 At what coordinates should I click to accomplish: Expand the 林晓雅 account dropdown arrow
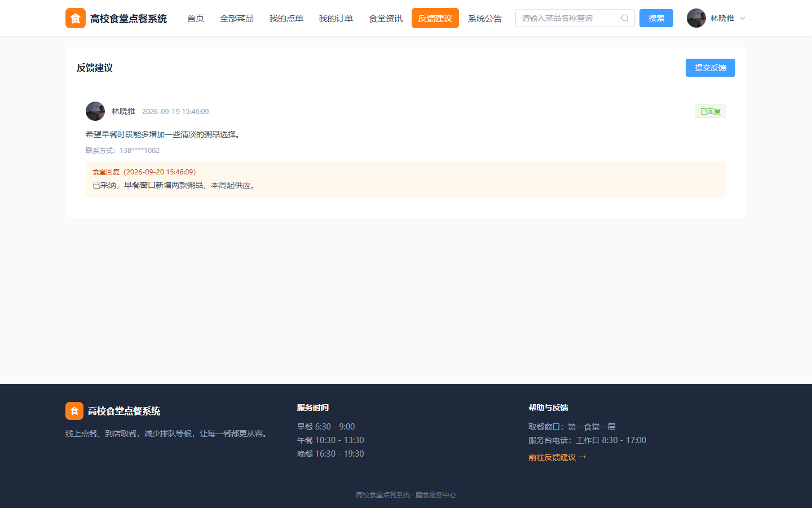click(743, 18)
